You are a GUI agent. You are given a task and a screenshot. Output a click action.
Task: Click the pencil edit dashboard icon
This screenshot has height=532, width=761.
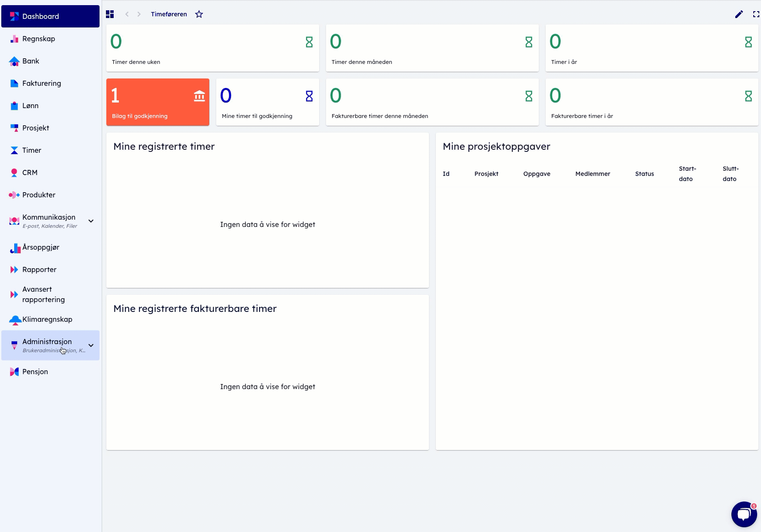tap(739, 14)
